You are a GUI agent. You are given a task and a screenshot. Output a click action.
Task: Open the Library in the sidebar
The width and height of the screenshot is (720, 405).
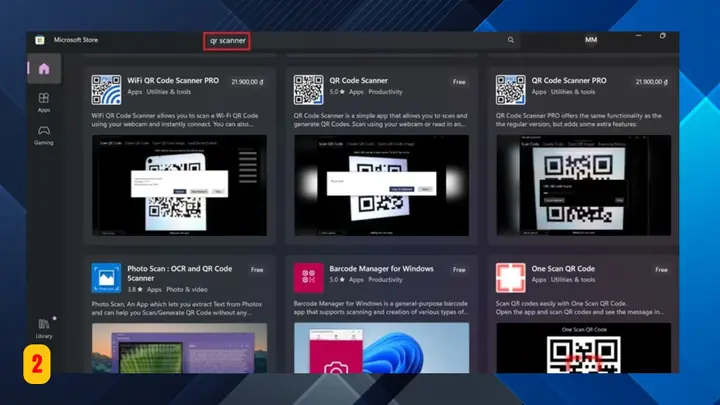[x=44, y=329]
